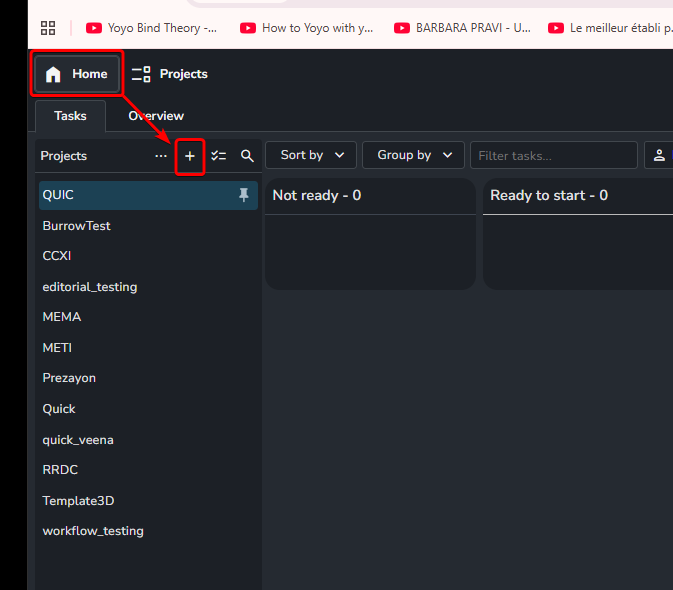Open project search magnifier icon
The image size is (673, 590).
247,156
